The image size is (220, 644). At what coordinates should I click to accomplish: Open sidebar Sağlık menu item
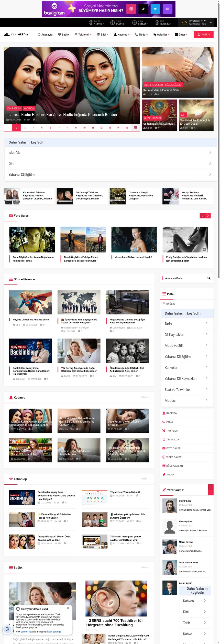187,304
